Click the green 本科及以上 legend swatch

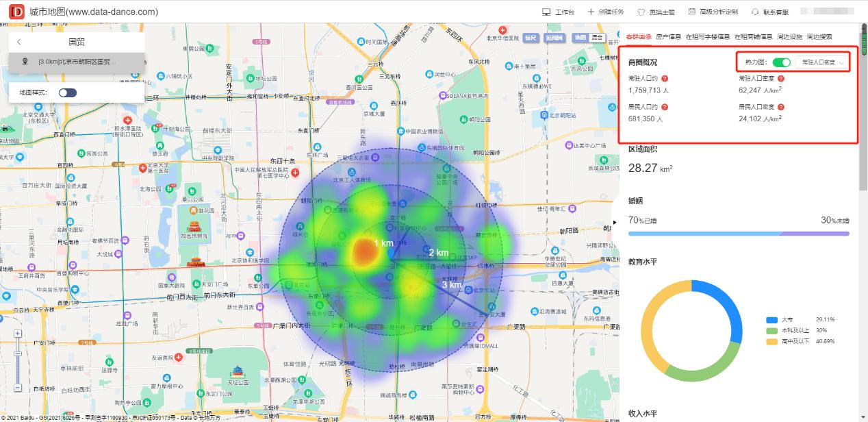coord(771,330)
